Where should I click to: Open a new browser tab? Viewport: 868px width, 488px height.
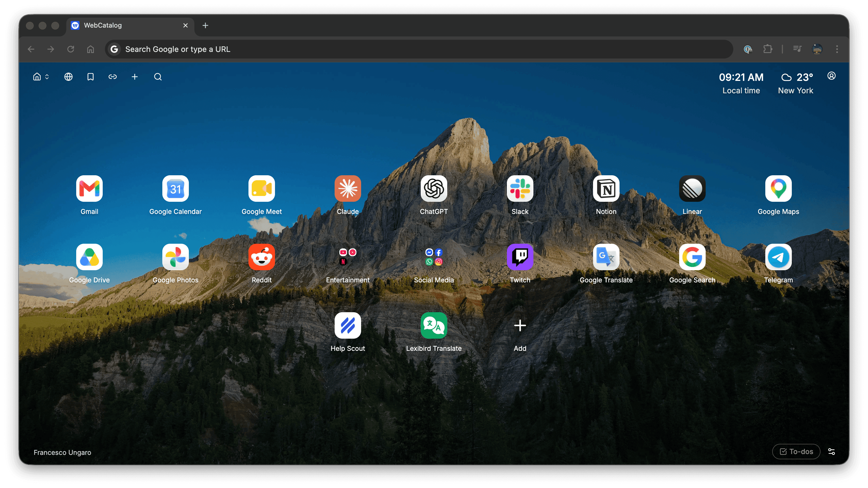[x=205, y=25]
